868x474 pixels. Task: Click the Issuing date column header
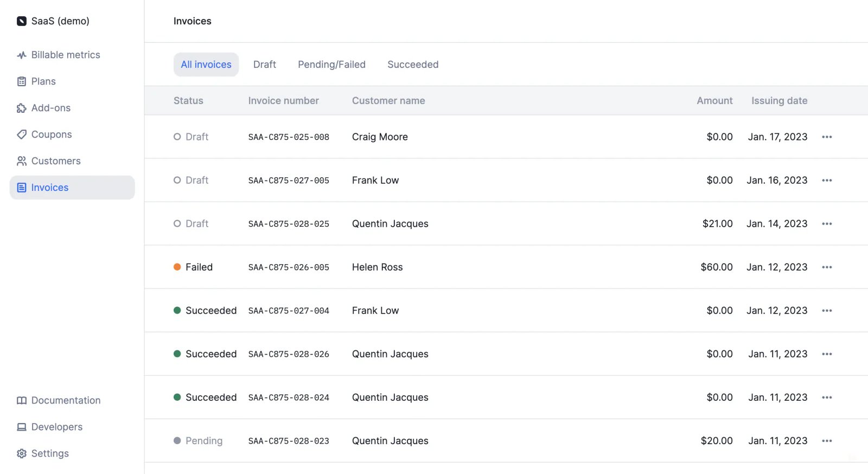(x=779, y=100)
